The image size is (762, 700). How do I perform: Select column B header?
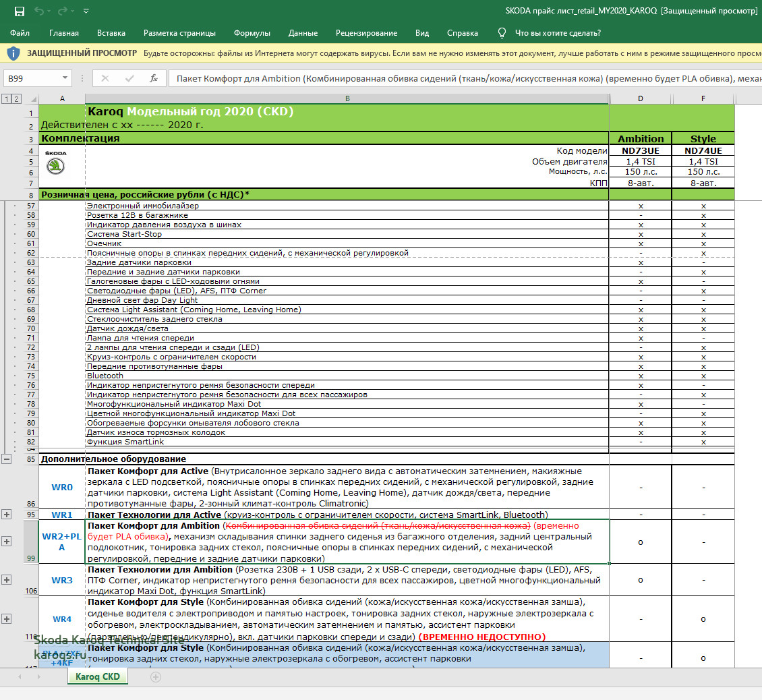click(347, 98)
